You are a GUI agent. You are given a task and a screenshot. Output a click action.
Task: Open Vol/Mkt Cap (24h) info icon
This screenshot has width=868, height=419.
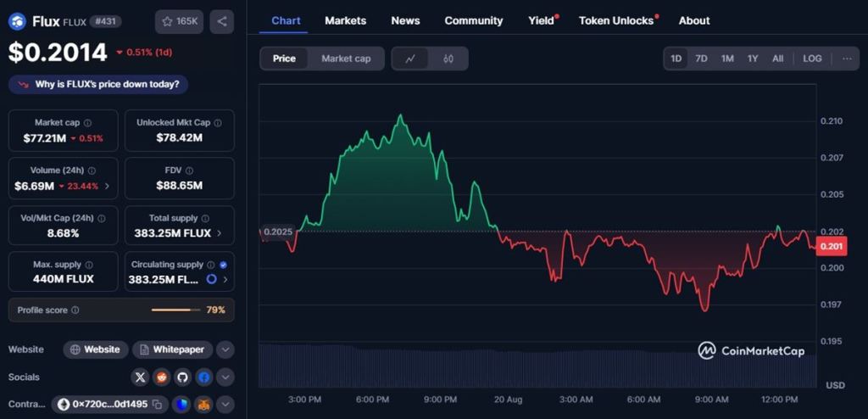click(x=102, y=218)
